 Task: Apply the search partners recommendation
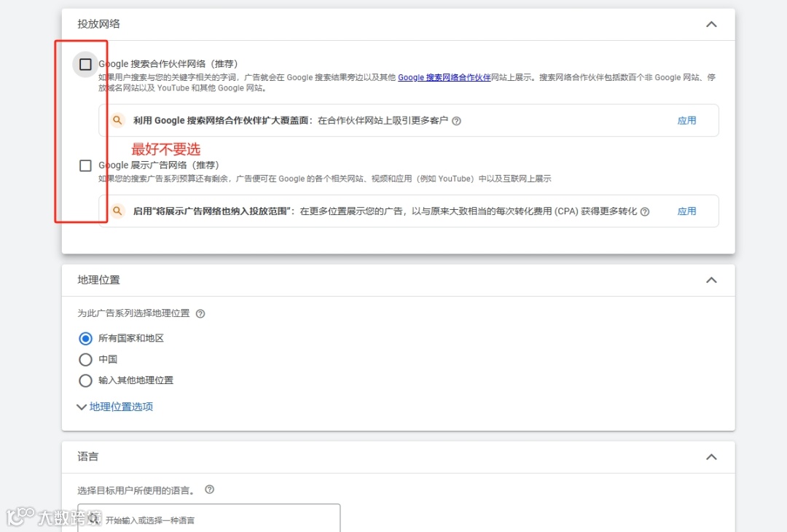tap(686, 120)
